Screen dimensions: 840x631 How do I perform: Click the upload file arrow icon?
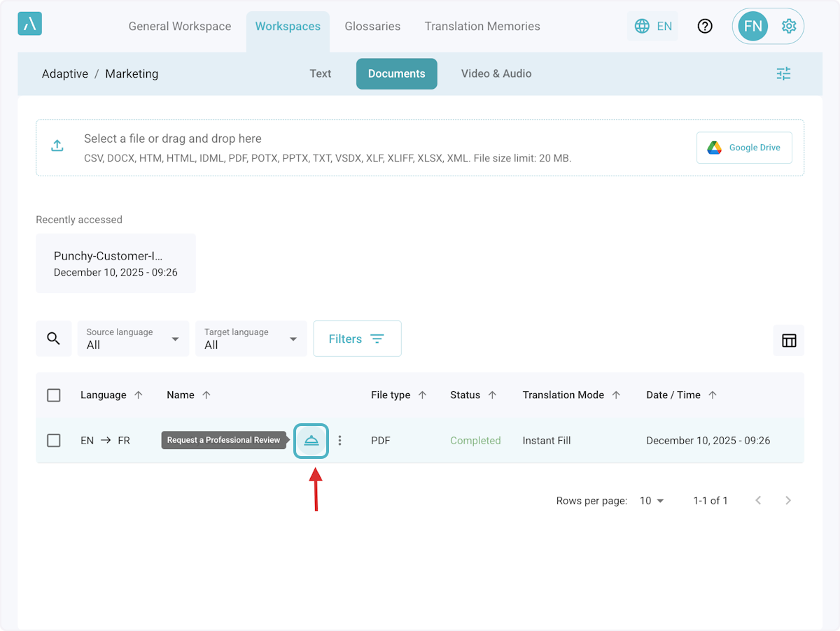click(57, 146)
